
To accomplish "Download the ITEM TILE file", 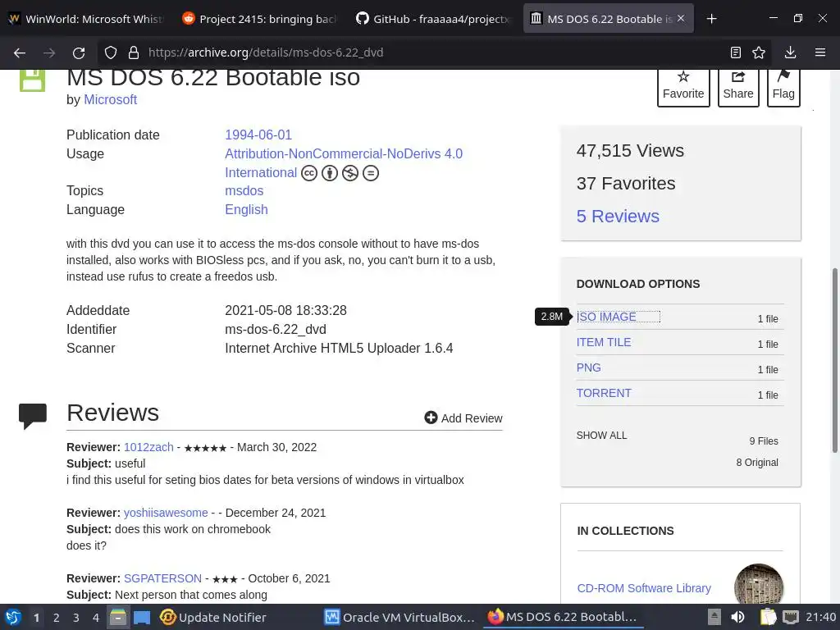I will 604,342.
